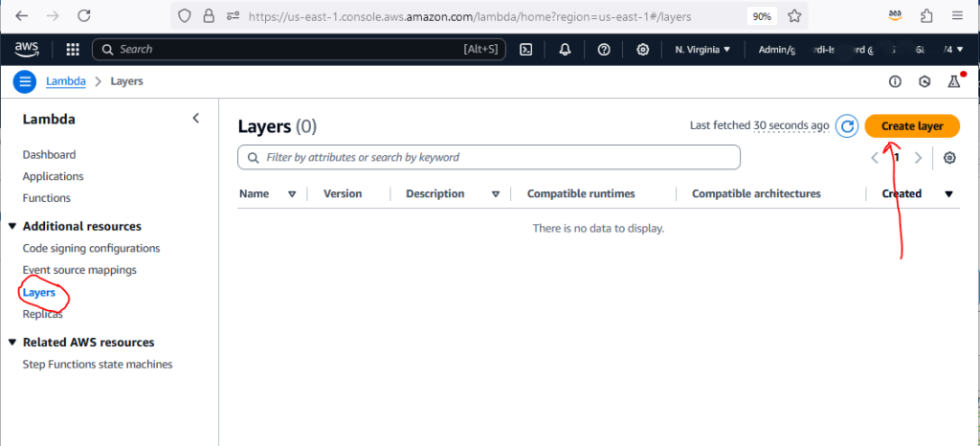980x446 pixels.
Task: Click the AWS global Search field
Action: coord(299,50)
